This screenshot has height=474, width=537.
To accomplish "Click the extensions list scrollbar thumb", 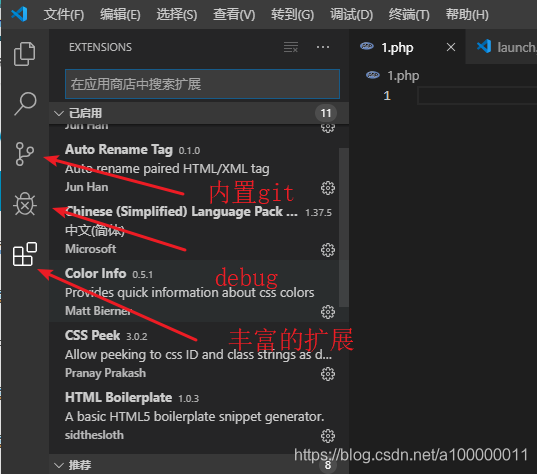I will [x=344, y=227].
